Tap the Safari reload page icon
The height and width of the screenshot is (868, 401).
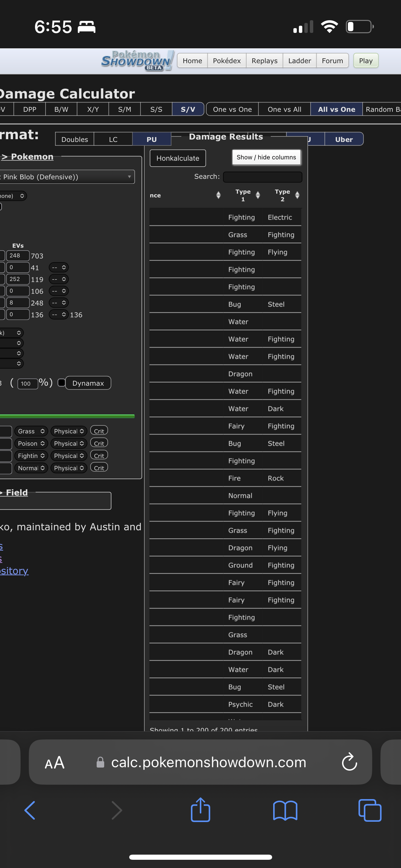tap(349, 762)
